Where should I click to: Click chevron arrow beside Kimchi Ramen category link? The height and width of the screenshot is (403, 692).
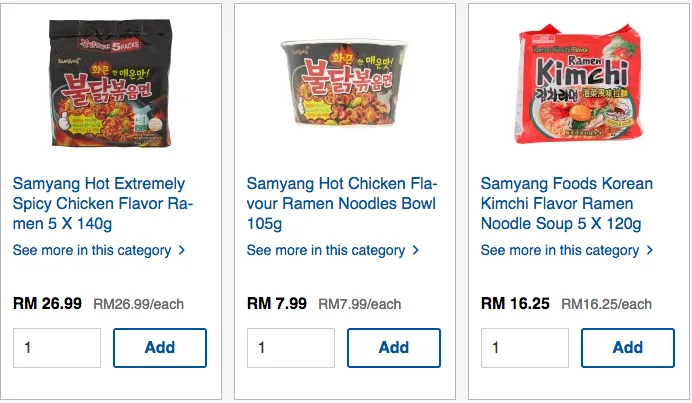[650, 250]
